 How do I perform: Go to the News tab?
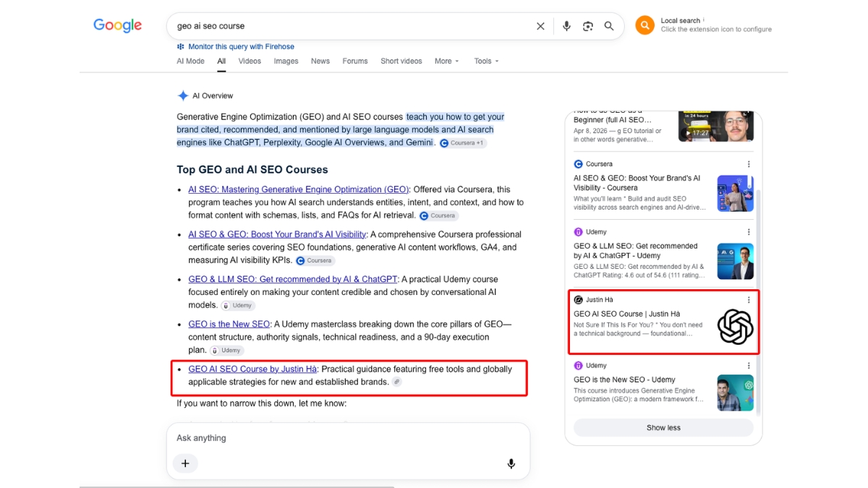tap(320, 61)
